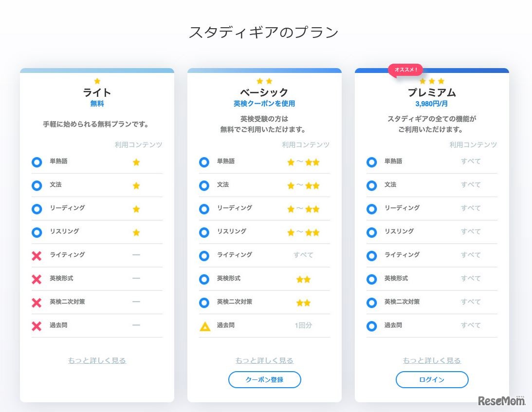532x412 pixels.
Task: Select the プレミアム plan header
Action: click(x=432, y=92)
